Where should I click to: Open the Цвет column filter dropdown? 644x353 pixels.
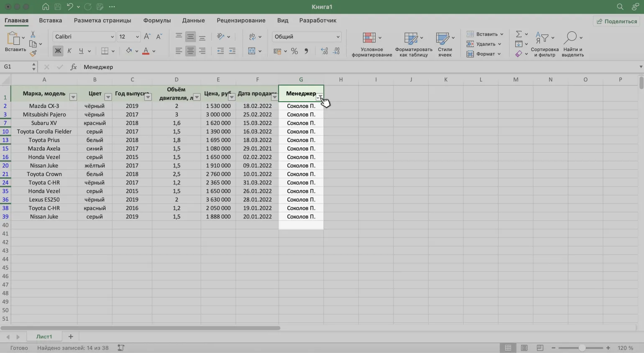[x=108, y=97]
